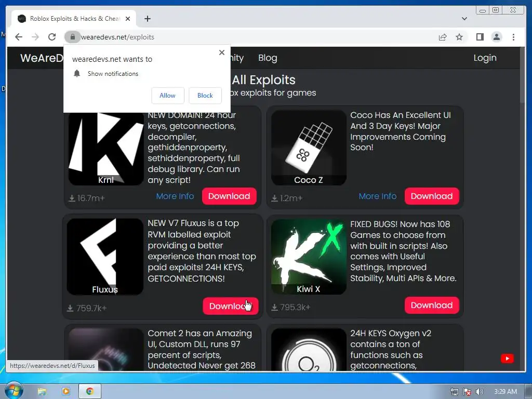Click the Kiwi X logo thumbnail
This screenshot has height=399, width=532.
pos(309,257)
